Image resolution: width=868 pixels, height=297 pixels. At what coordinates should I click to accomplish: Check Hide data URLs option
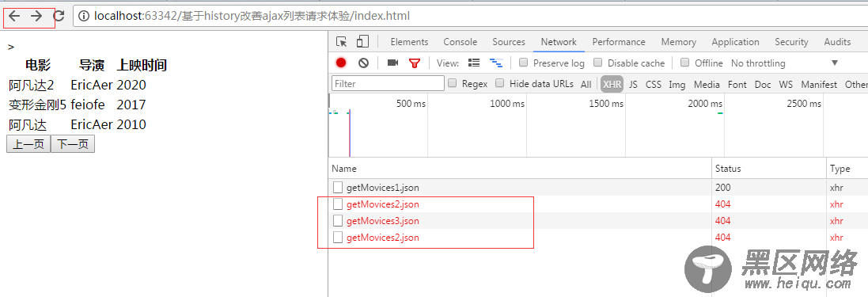pyautogui.click(x=499, y=84)
